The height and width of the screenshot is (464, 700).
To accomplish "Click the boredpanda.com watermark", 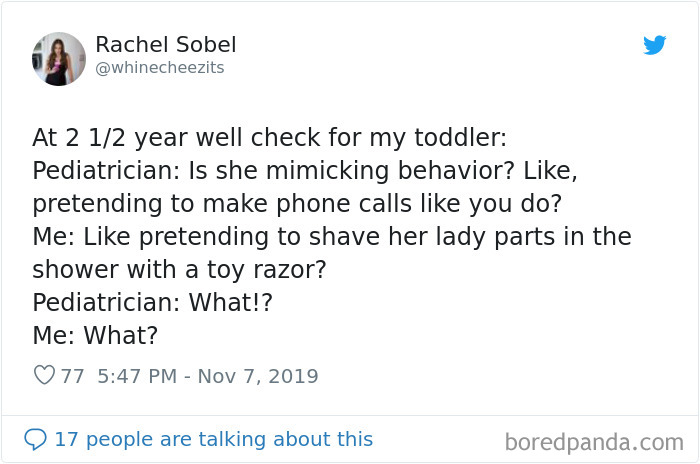I will 594,443.
